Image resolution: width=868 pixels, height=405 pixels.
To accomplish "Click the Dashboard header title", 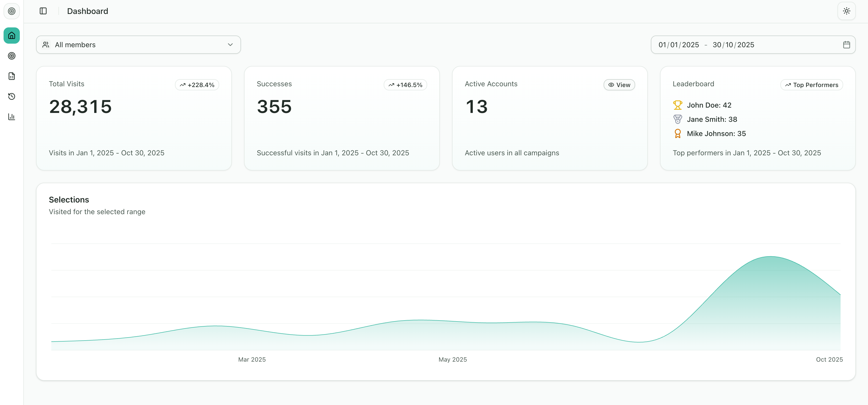I will 88,11.
